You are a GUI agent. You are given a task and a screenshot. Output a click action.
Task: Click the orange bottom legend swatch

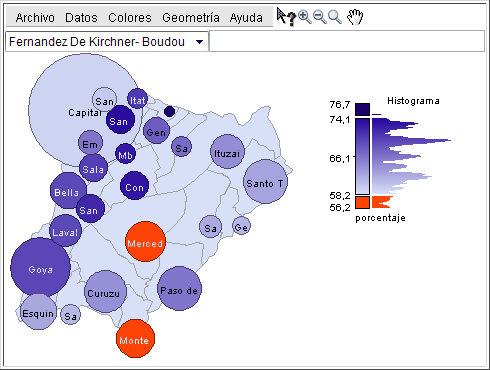tap(362, 202)
